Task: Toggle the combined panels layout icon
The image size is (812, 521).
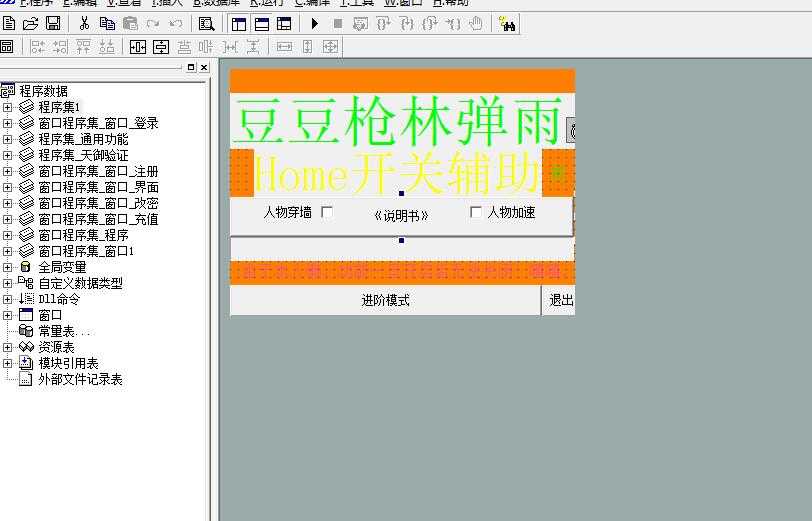Action: click(284, 24)
